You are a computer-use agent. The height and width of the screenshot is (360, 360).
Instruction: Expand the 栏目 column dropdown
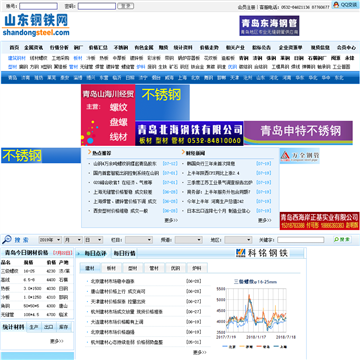(139, 240)
